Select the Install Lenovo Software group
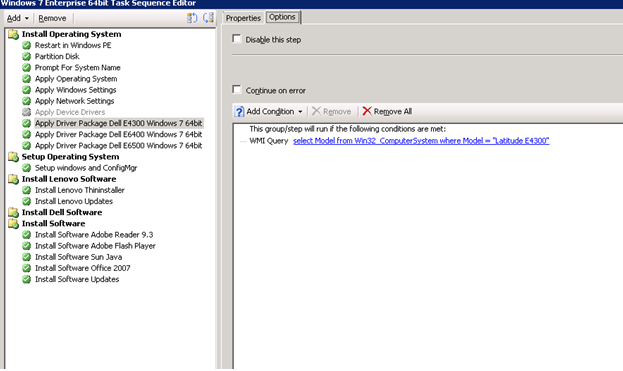This screenshot has height=371, width=623. (x=69, y=179)
